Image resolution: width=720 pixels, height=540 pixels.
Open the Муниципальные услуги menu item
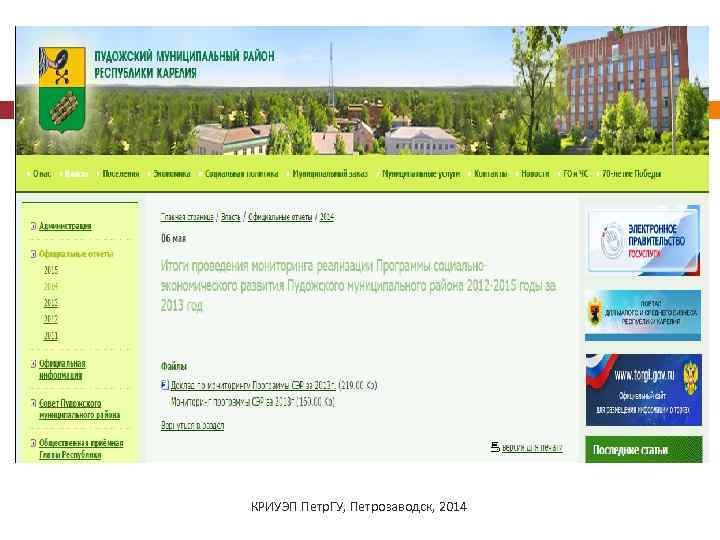(421, 174)
